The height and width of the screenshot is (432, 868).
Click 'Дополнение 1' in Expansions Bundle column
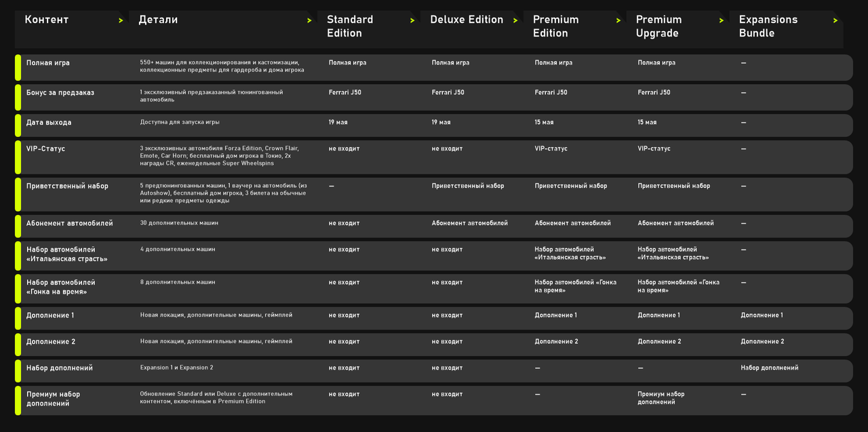click(x=762, y=315)
